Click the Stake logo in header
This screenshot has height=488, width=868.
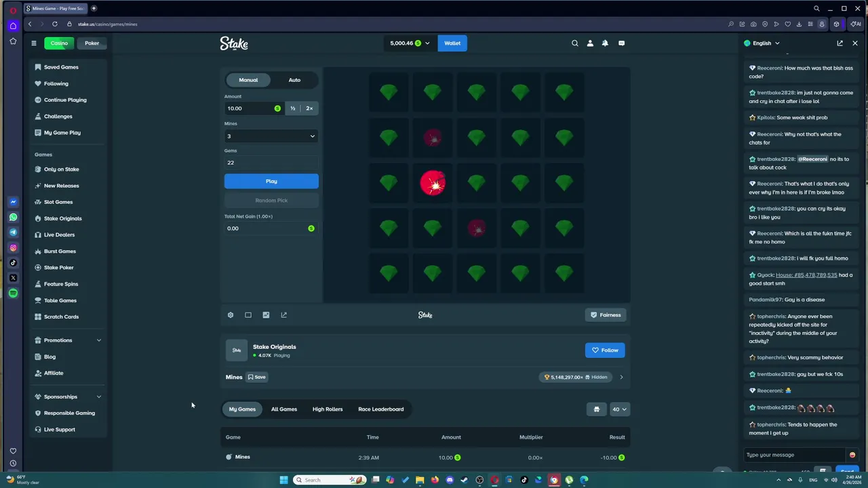pos(234,43)
